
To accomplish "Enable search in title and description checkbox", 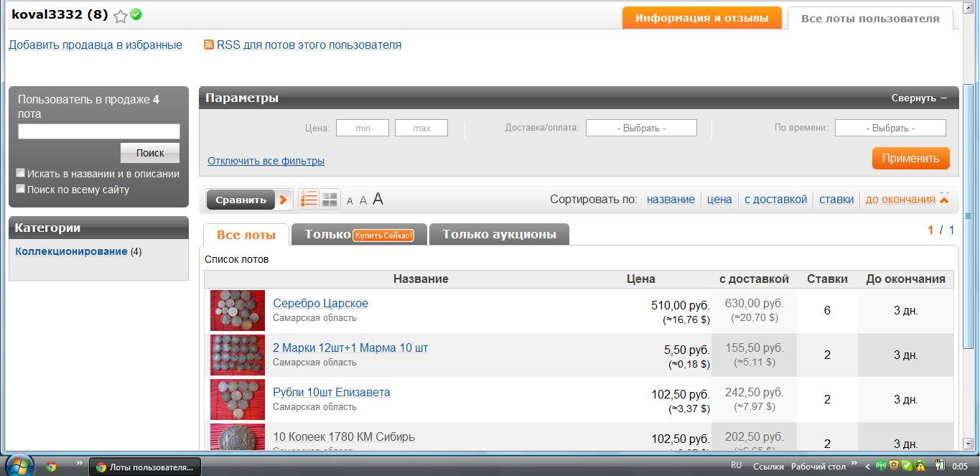I will click(x=21, y=173).
